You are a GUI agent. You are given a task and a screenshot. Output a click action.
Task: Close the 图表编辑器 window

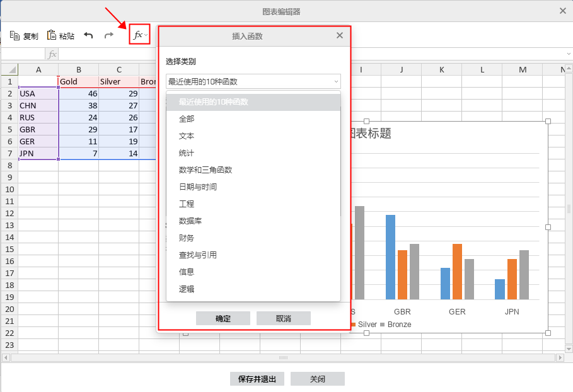pyautogui.click(x=563, y=11)
